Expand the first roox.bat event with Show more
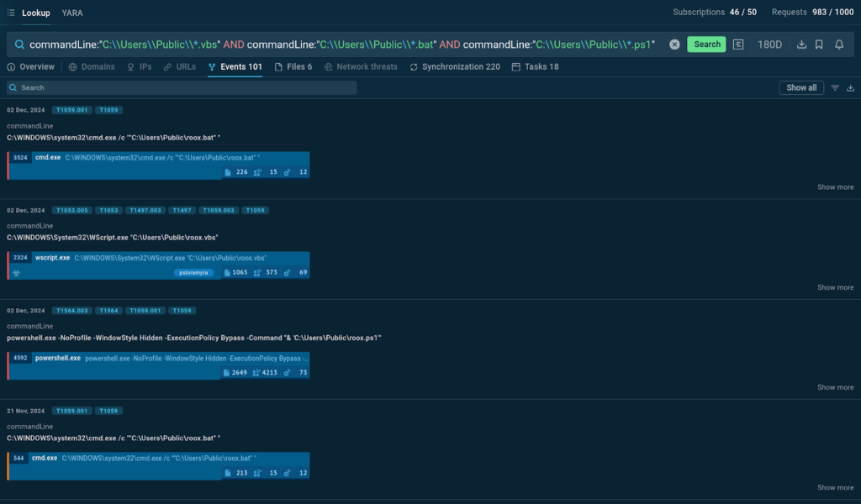Image resolution: width=861 pixels, height=504 pixels. [x=835, y=187]
